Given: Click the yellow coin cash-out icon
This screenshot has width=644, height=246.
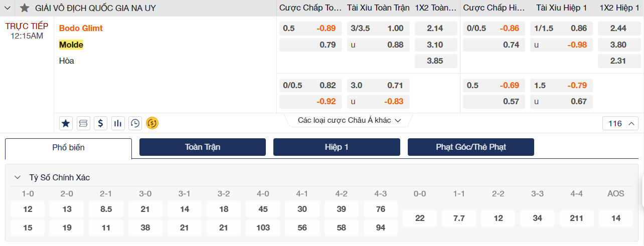Looking at the screenshot, I should click(152, 123).
